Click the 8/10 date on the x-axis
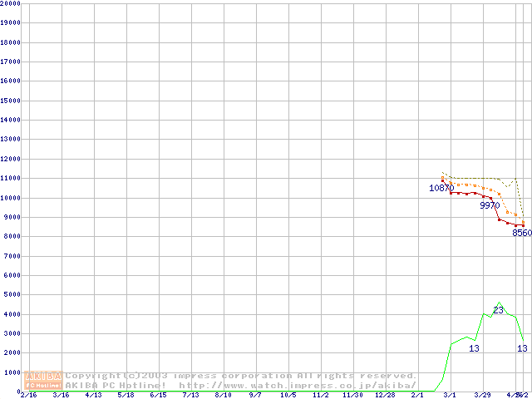Viewport: 532px width, 399px height. pyautogui.click(x=223, y=395)
